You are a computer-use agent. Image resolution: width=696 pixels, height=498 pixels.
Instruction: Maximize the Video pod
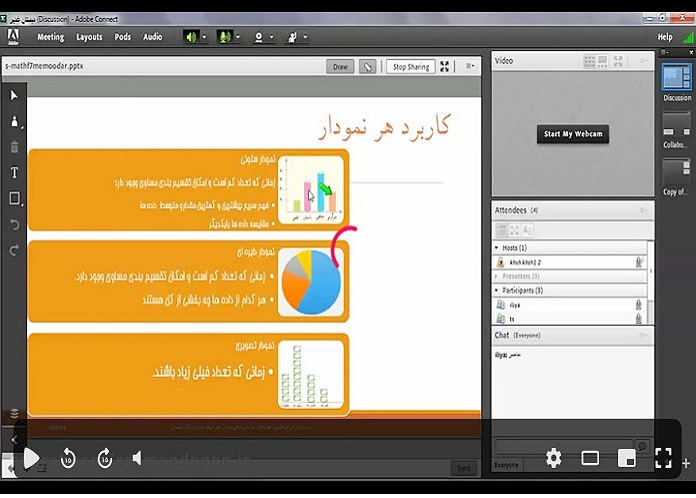click(x=618, y=61)
